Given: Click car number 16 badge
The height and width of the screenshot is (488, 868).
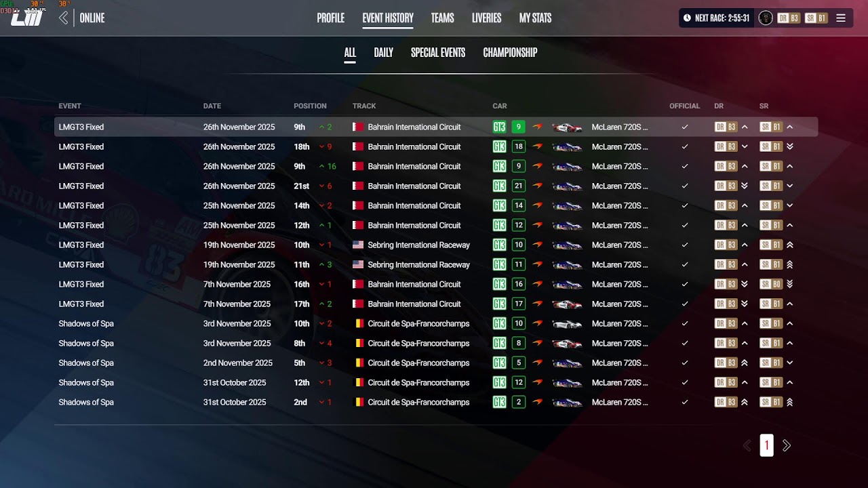Looking at the screenshot, I should [x=519, y=284].
